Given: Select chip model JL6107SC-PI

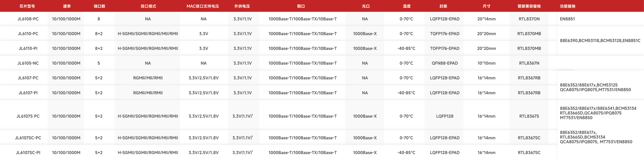Looking at the screenshot, I should coord(28,153).
